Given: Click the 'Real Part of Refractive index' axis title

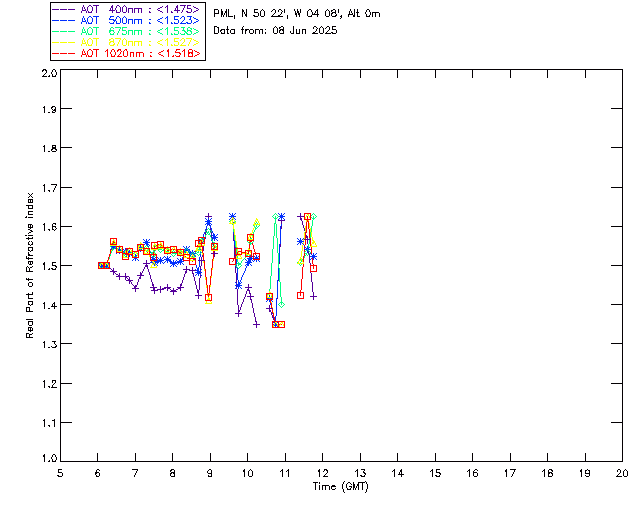Looking at the screenshot, I should click(x=29, y=265).
